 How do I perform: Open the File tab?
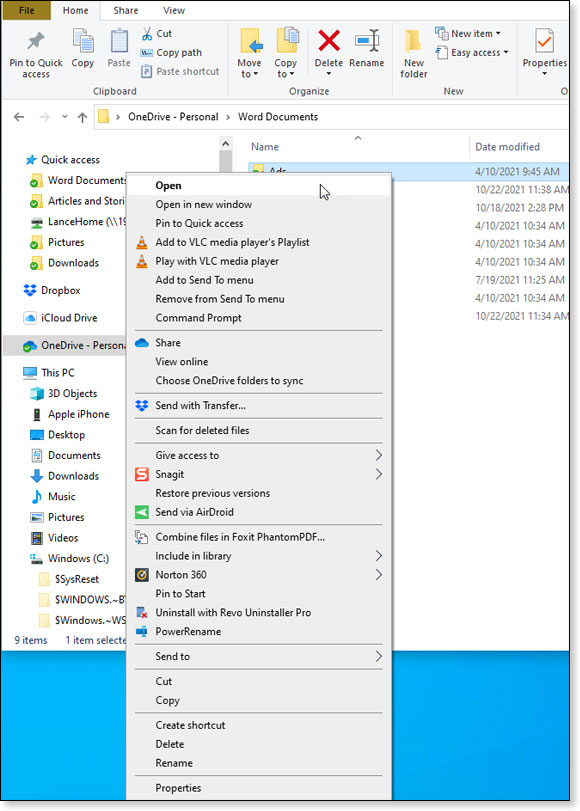coord(27,10)
